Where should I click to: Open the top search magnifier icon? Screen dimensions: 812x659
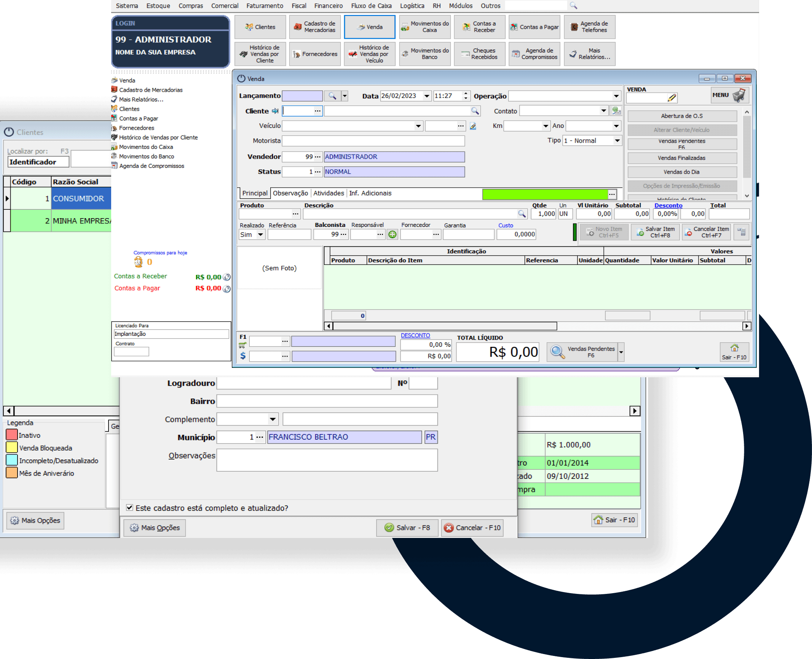click(573, 5)
